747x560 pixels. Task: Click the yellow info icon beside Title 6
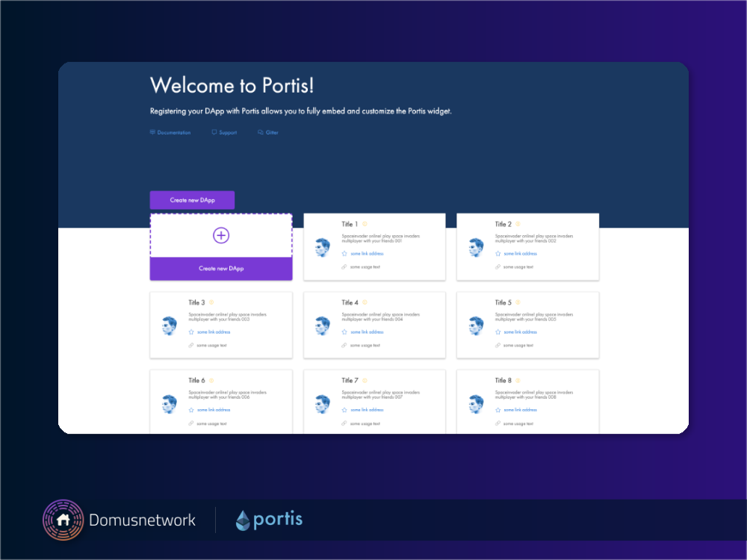coord(211,381)
